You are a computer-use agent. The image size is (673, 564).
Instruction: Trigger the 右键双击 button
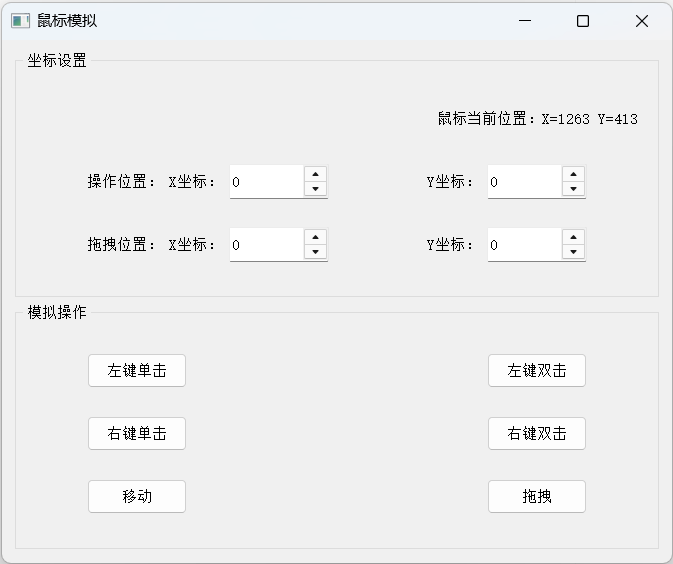[537, 434]
